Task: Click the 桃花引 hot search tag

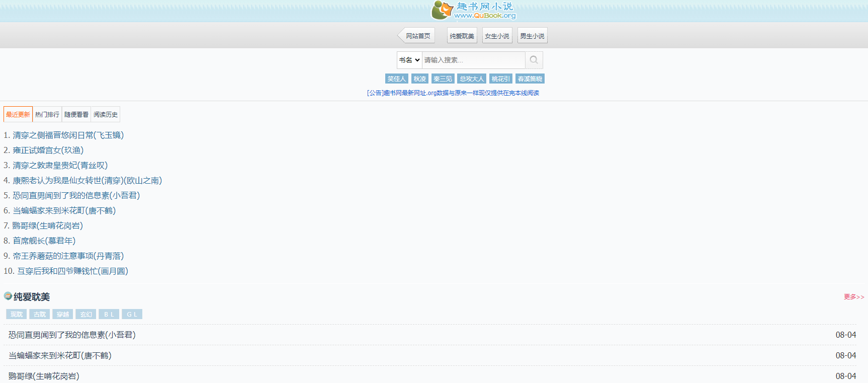Action: point(500,79)
